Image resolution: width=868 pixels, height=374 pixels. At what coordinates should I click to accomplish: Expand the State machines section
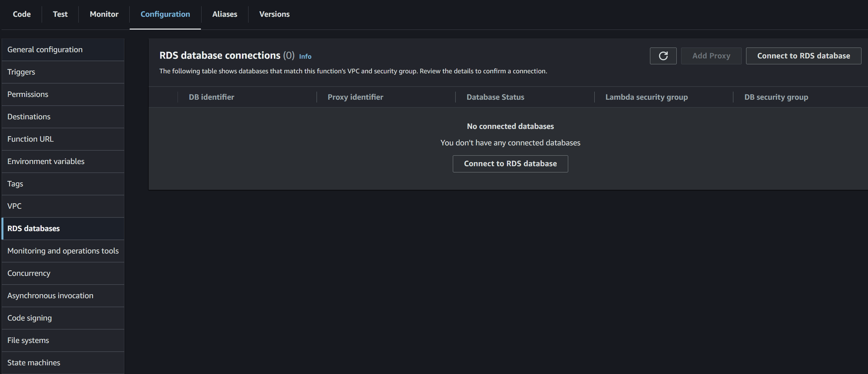coord(34,362)
